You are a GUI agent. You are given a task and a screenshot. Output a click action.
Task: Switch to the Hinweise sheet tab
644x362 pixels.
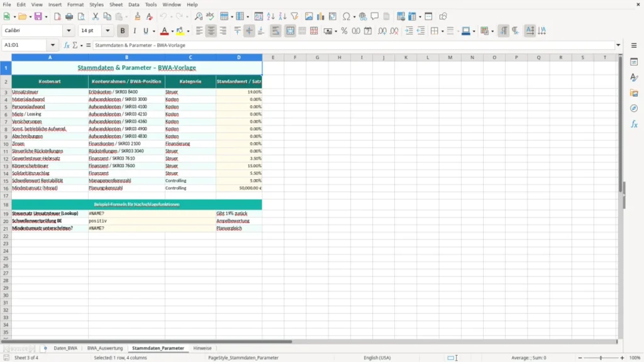pyautogui.click(x=202, y=348)
